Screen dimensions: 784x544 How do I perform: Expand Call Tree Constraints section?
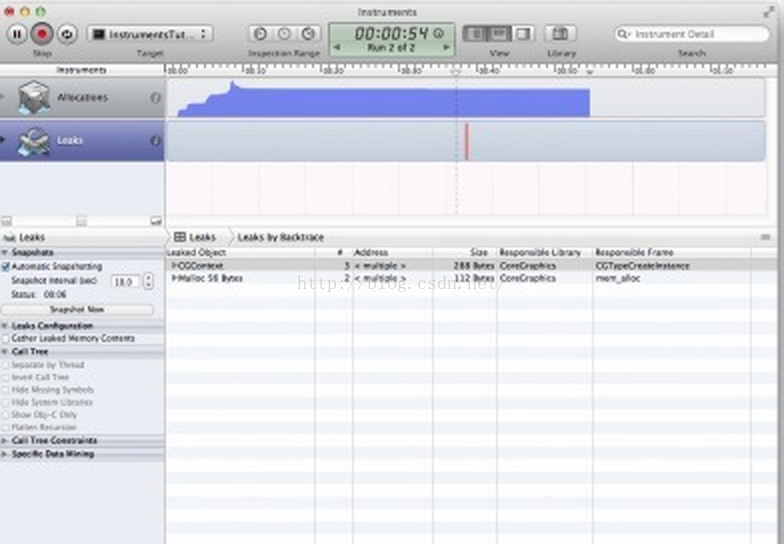pos(4,440)
